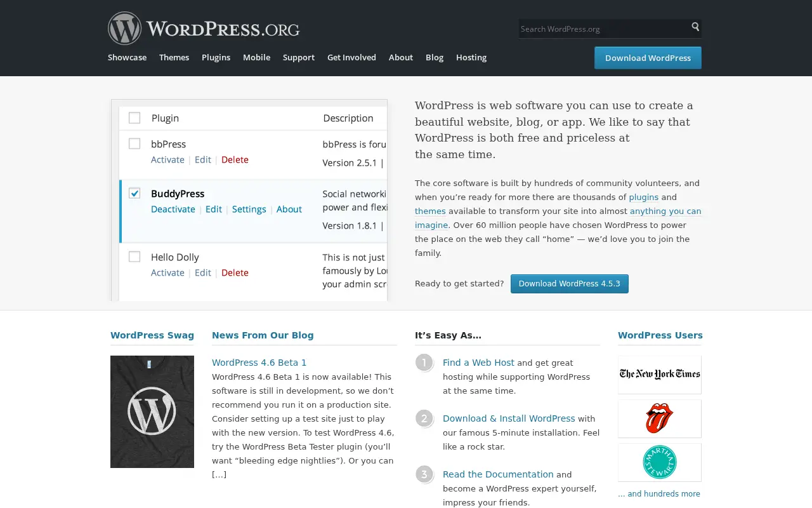Click the Download WordPress 4.5.3 button
The height and width of the screenshot is (508, 812).
coord(570,284)
